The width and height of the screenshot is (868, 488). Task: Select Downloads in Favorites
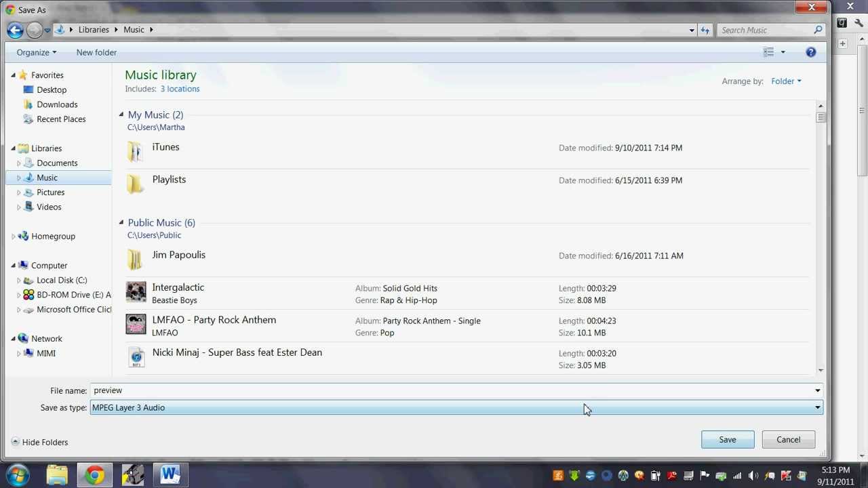pos(57,104)
